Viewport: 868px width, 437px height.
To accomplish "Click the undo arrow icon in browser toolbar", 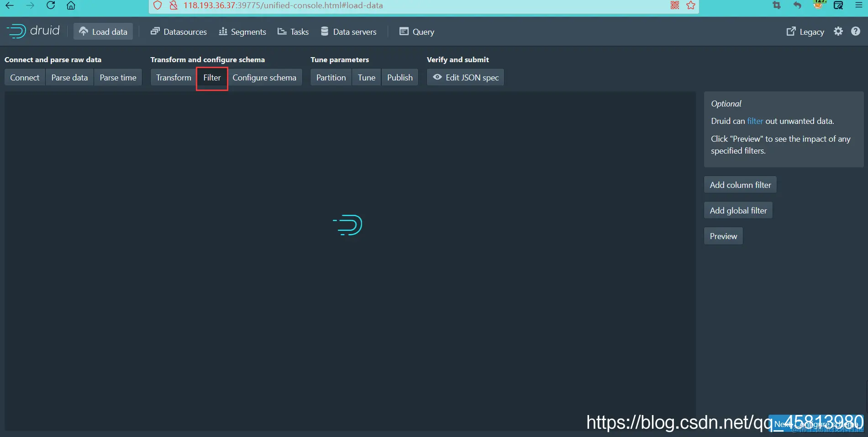I will [x=797, y=5].
